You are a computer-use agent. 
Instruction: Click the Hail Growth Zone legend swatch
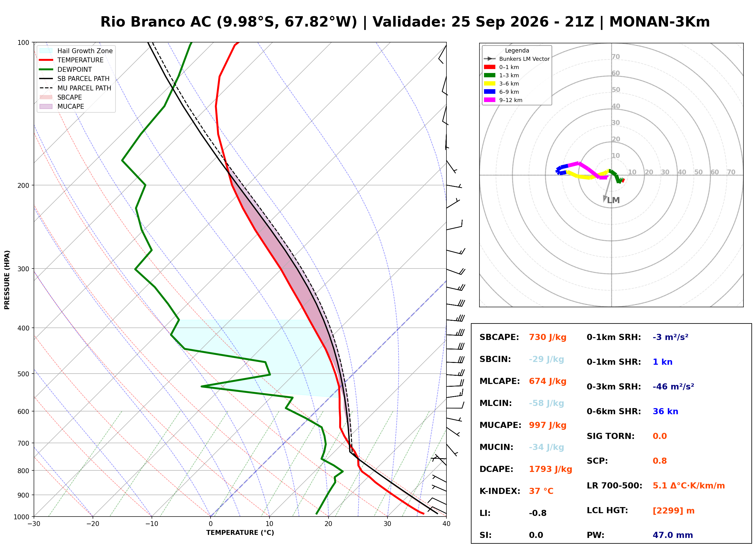click(46, 51)
